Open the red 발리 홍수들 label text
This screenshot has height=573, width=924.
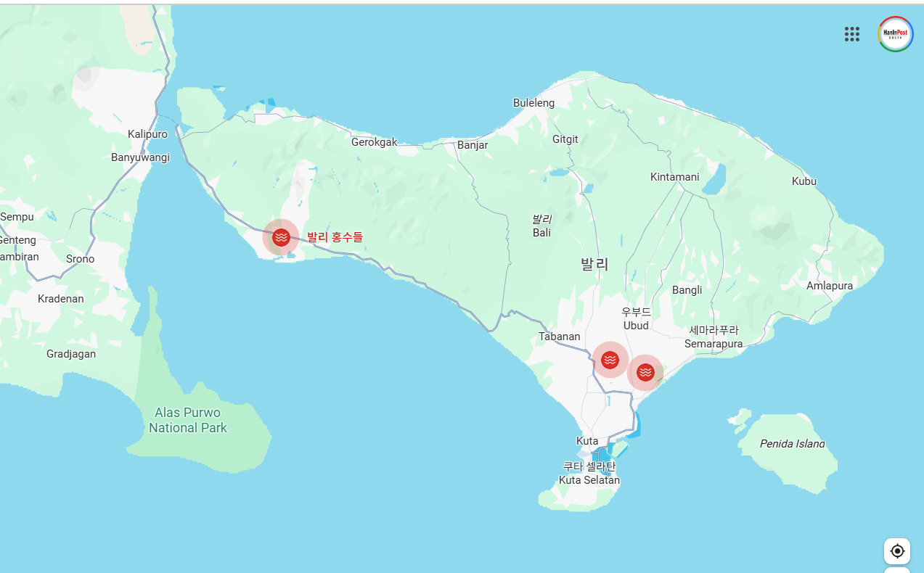tap(335, 237)
